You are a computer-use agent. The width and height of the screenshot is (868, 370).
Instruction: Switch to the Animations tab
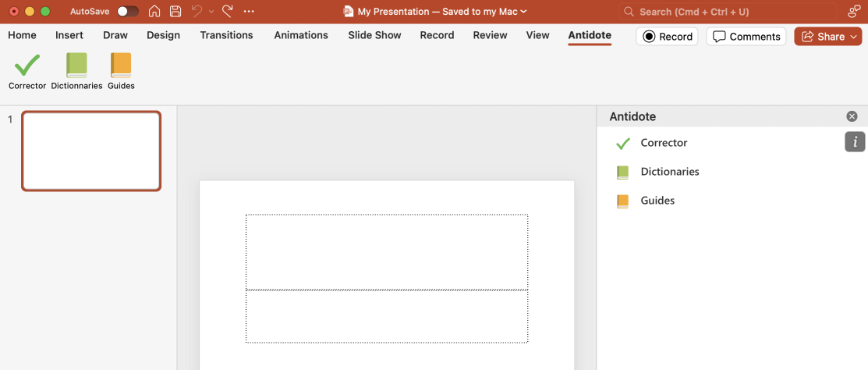(300, 35)
